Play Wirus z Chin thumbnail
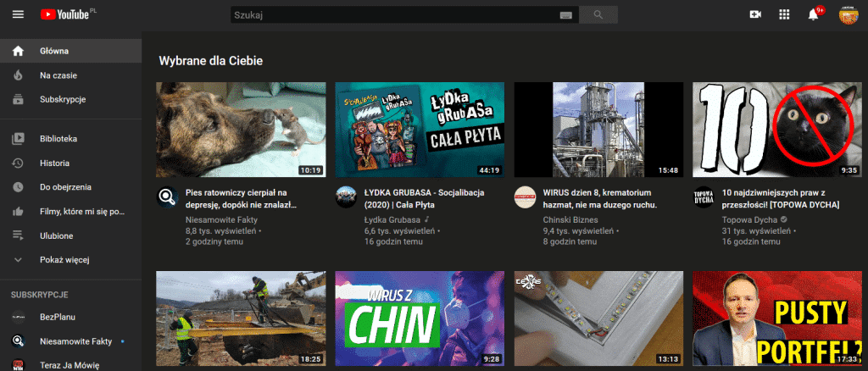Image resolution: width=868 pixels, height=371 pixels. tap(420, 318)
